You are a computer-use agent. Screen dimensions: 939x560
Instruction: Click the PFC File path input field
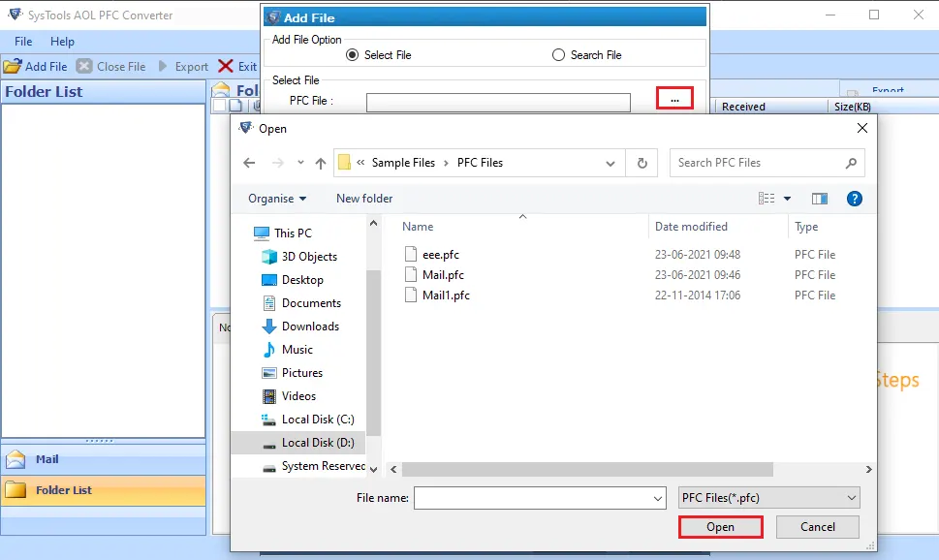pyautogui.click(x=498, y=102)
